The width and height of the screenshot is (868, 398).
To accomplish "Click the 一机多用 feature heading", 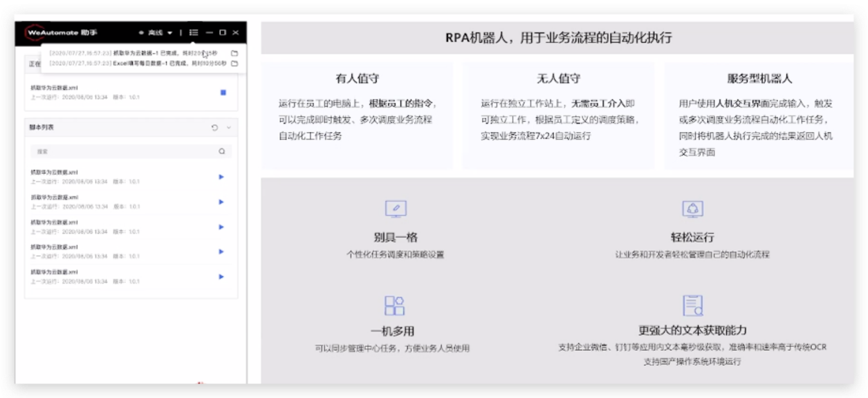I will [x=392, y=331].
